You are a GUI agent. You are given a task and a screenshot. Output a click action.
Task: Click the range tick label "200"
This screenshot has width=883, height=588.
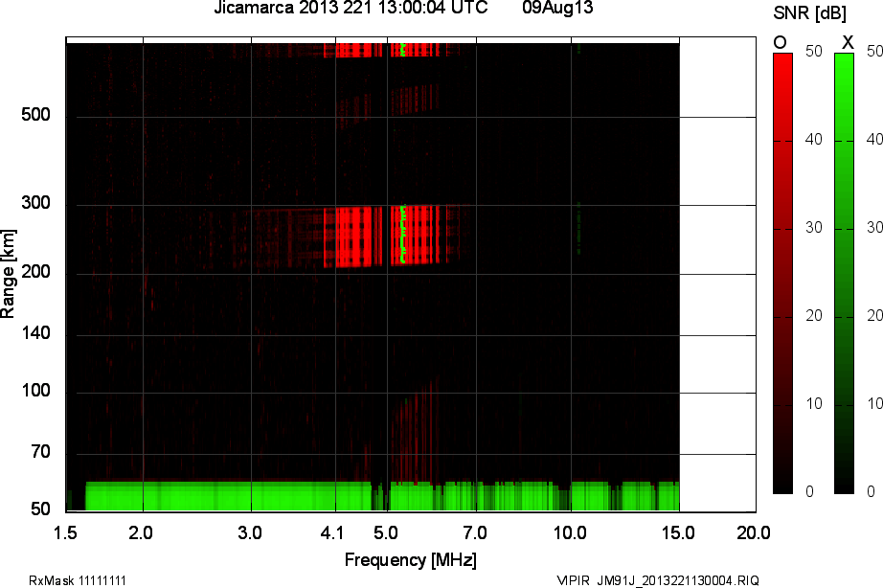35,271
